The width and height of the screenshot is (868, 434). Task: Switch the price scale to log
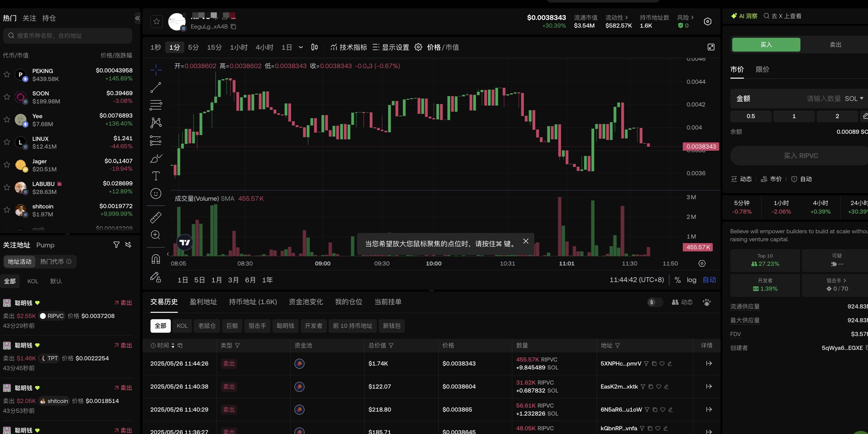(x=691, y=280)
